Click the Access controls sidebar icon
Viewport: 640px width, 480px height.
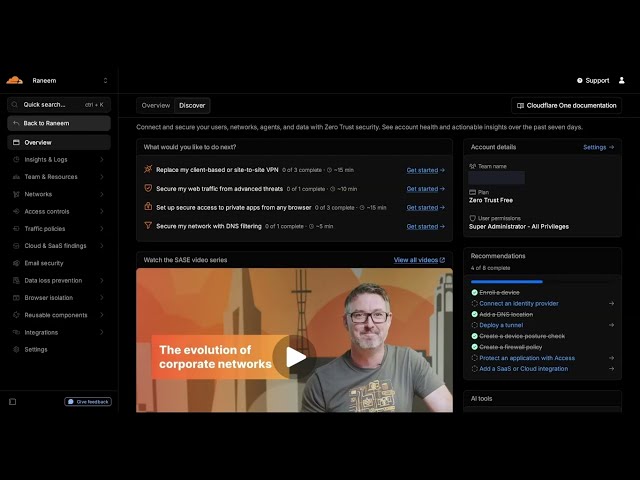pyautogui.click(x=16, y=211)
